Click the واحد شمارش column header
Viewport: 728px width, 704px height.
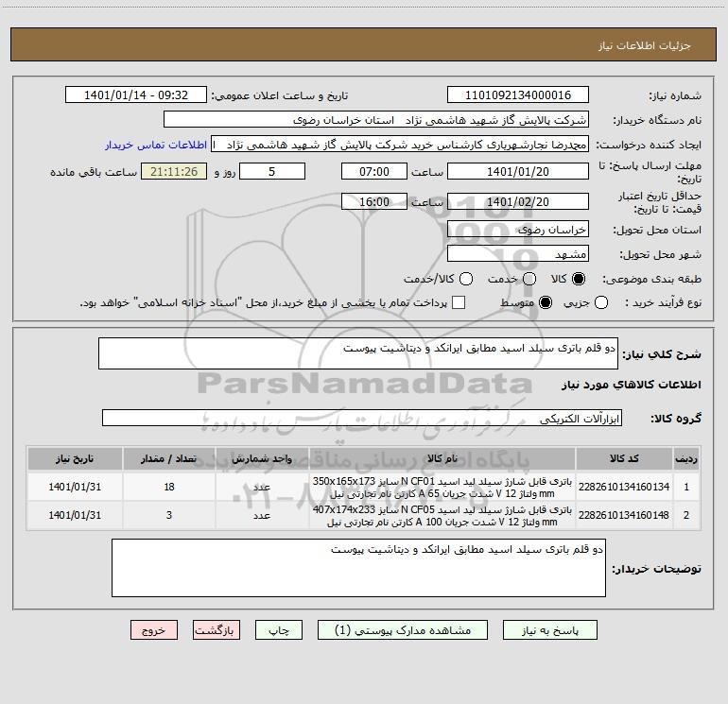(262, 459)
